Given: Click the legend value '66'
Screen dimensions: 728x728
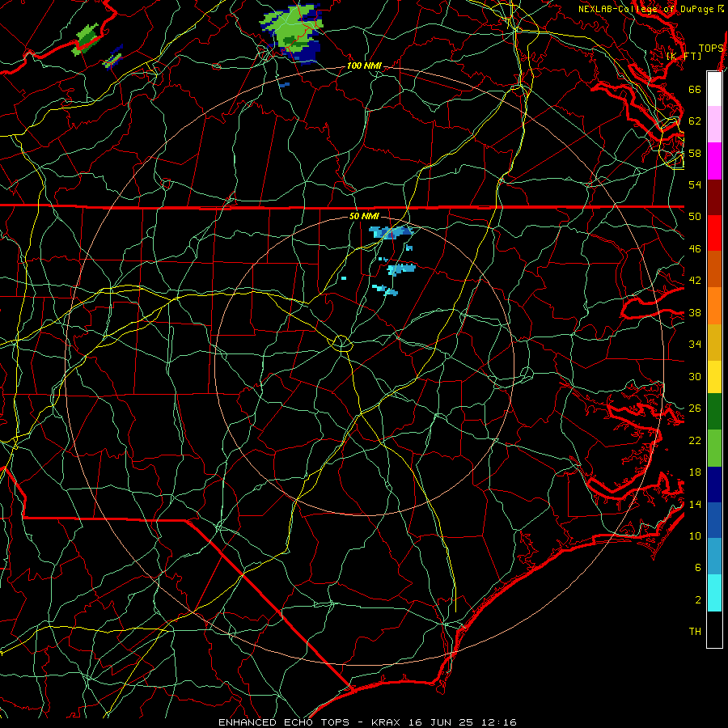Looking at the screenshot, I should pos(695,89).
